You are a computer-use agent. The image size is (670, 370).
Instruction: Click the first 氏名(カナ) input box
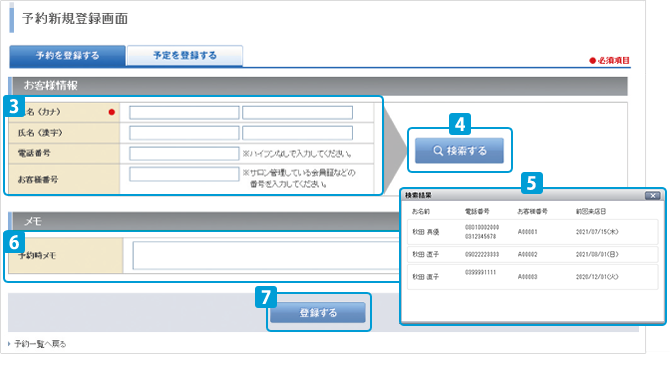click(x=184, y=112)
